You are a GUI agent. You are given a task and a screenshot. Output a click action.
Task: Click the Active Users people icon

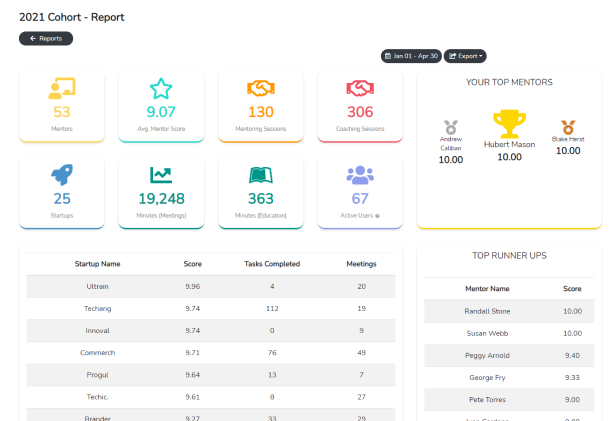point(360,175)
